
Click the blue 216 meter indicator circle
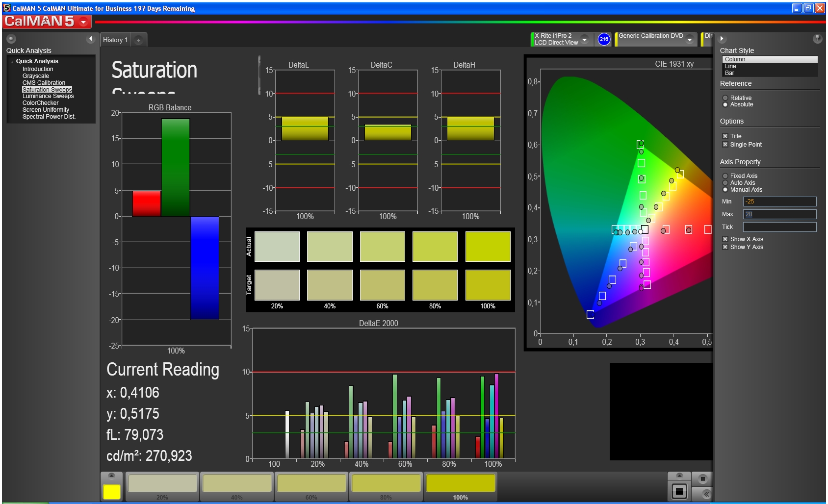pyautogui.click(x=604, y=39)
